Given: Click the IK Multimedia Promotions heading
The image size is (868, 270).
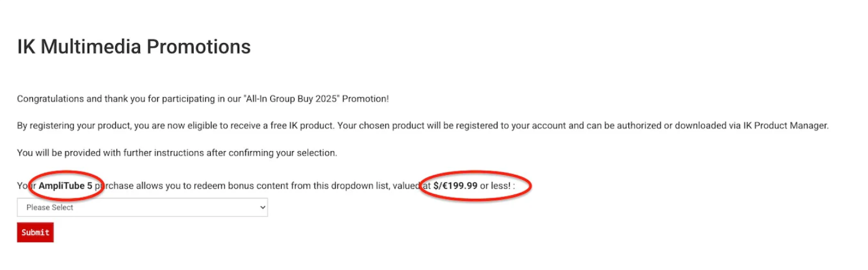Looking at the screenshot, I should (134, 47).
